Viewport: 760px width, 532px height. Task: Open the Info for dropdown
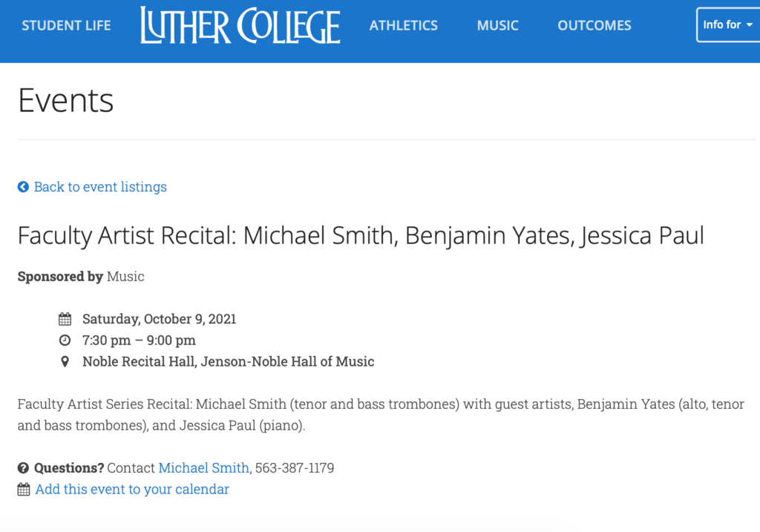click(728, 24)
